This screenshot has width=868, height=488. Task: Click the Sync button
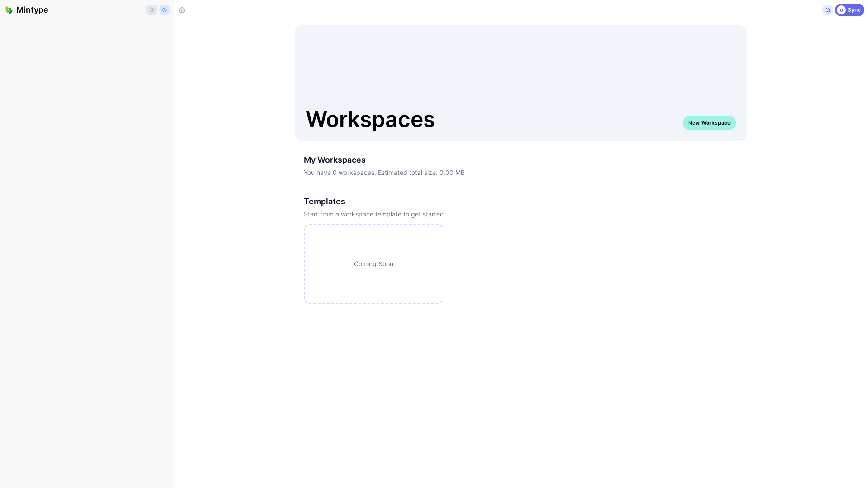849,10
